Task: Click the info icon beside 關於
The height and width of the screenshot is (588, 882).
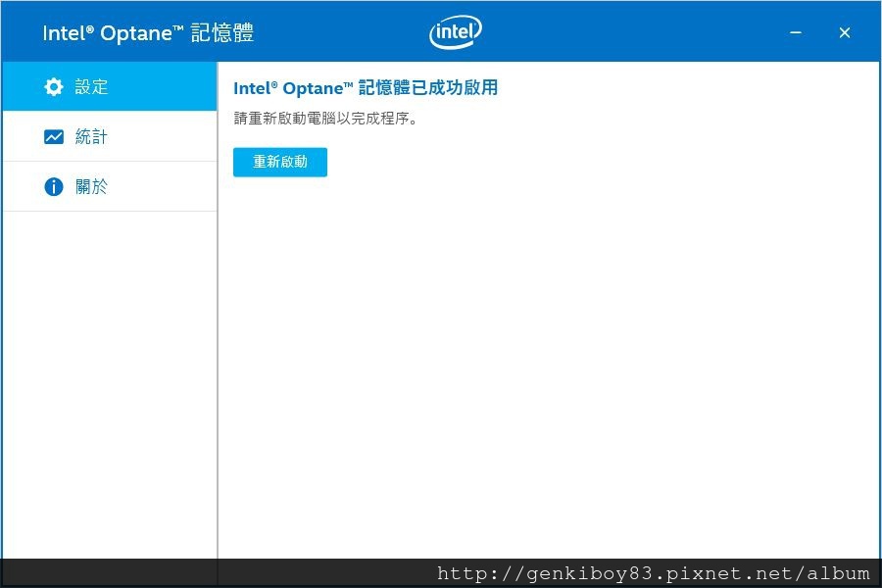Action: point(54,186)
